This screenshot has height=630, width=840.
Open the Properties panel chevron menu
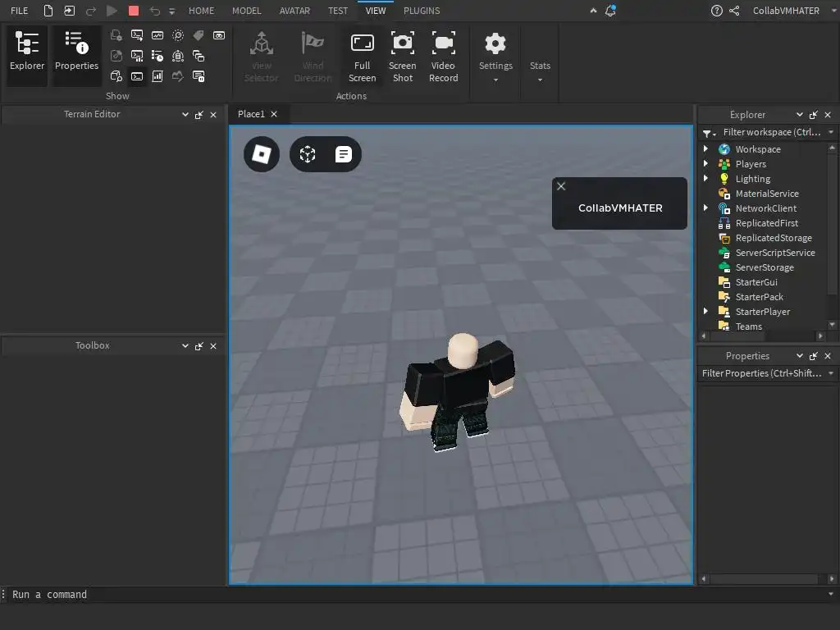click(799, 356)
